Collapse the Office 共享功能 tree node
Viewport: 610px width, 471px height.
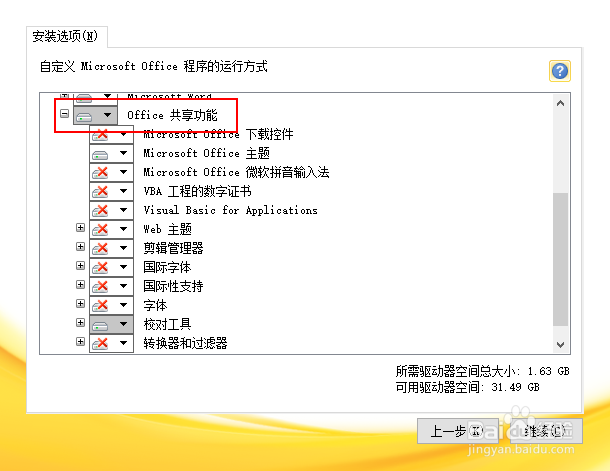(65, 114)
